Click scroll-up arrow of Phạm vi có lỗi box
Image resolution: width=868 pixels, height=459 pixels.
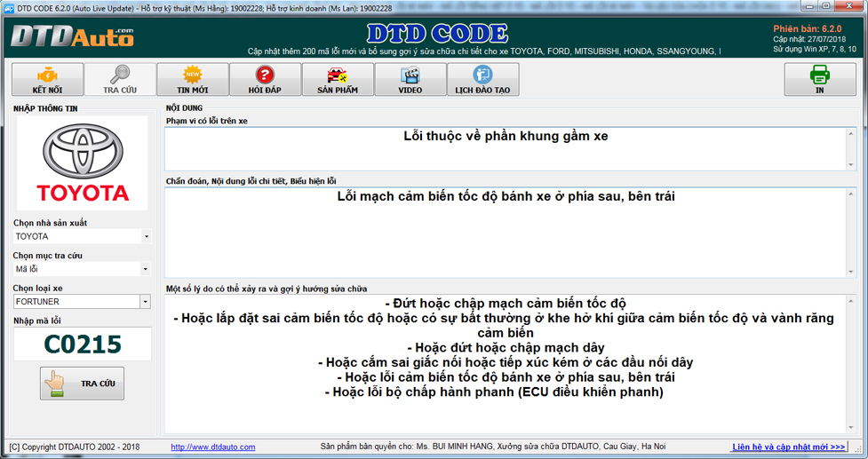coord(851,134)
